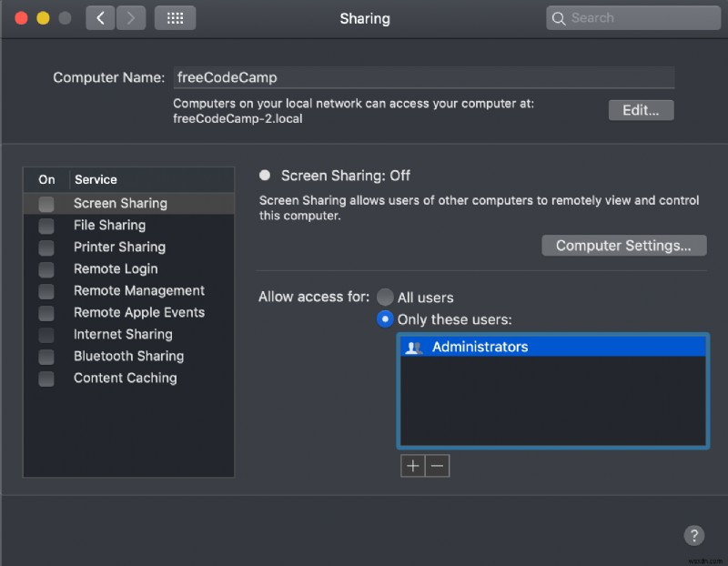Turn on Internet Sharing
This screenshot has width=728, height=566.
(x=46, y=335)
